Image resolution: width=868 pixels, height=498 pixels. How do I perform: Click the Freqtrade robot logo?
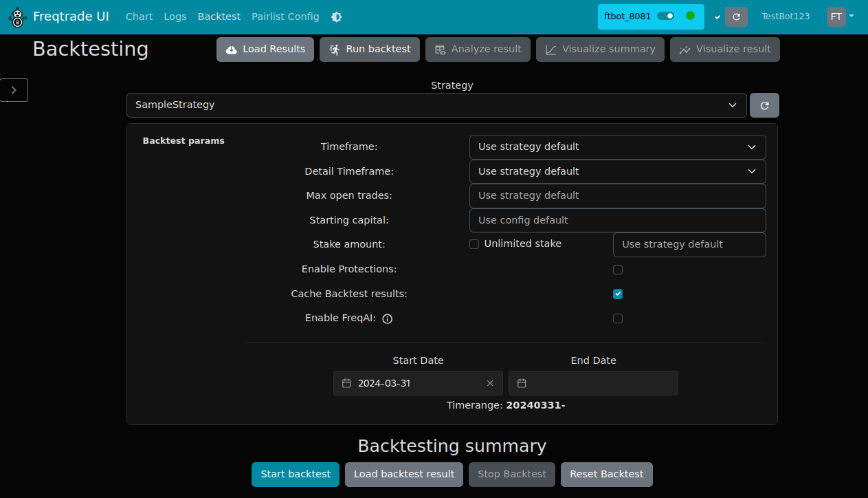[17, 17]
